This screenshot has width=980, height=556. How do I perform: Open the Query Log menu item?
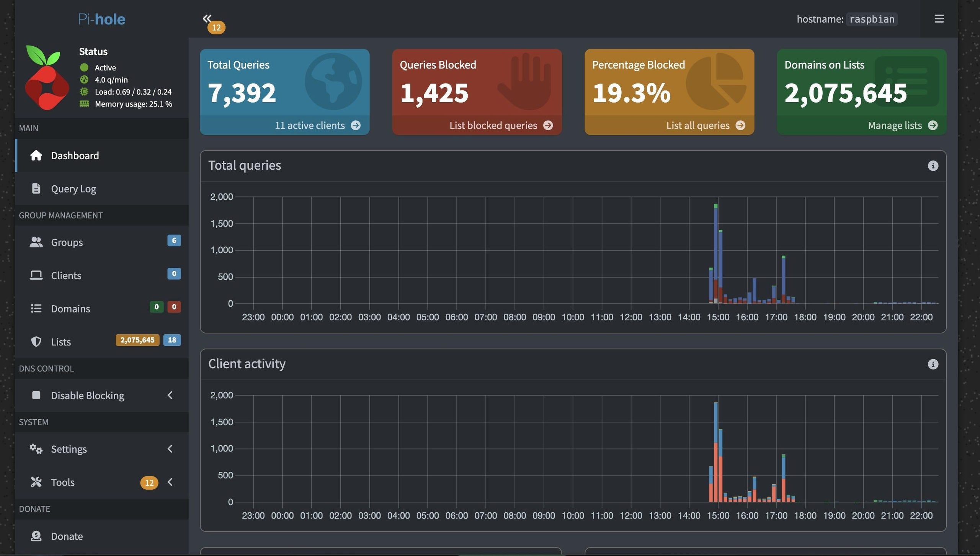pyautogui.click(x=102, y=188)
